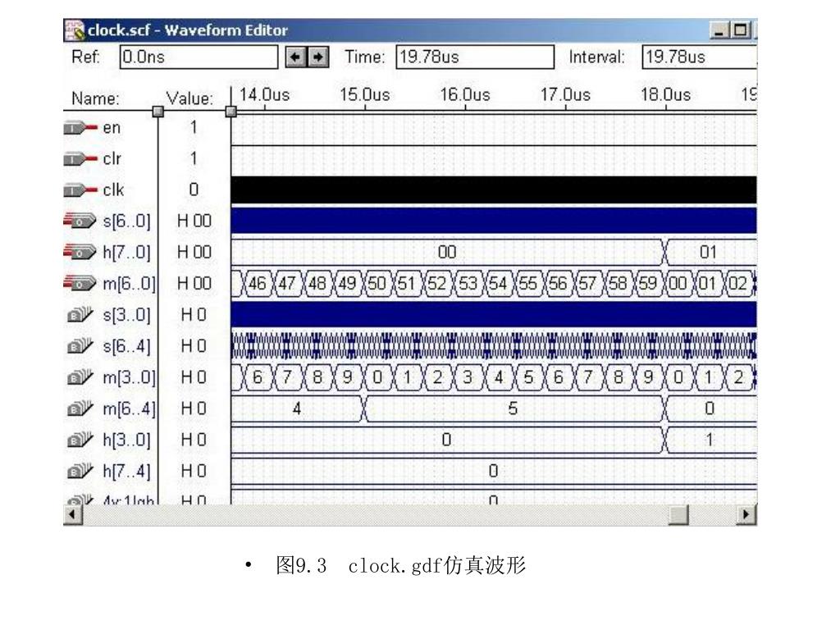Click the 16.0us mark on time ruler
Viewport: 840px width, 630px height.
click(465, 95)
